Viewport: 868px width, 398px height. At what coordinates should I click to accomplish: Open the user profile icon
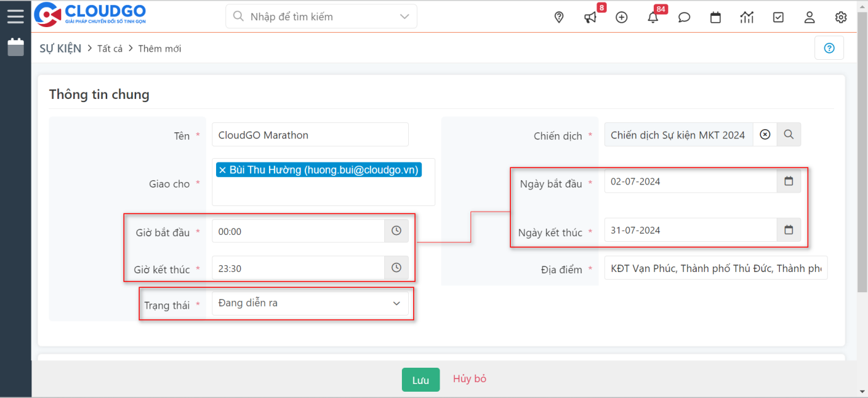pos(809,17)
